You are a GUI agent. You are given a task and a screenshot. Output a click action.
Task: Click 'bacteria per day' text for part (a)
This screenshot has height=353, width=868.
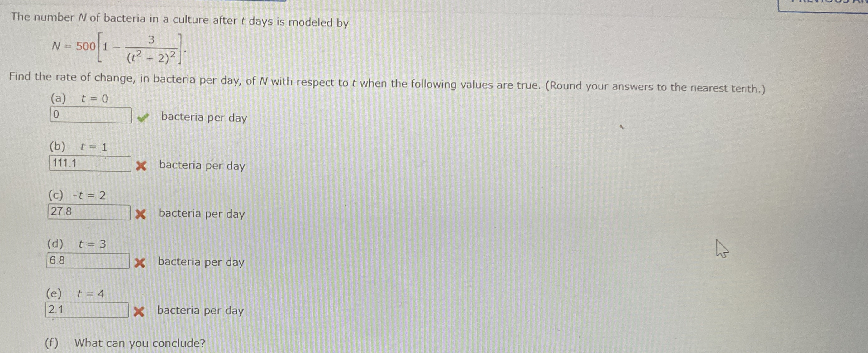(x=204, y=117)
